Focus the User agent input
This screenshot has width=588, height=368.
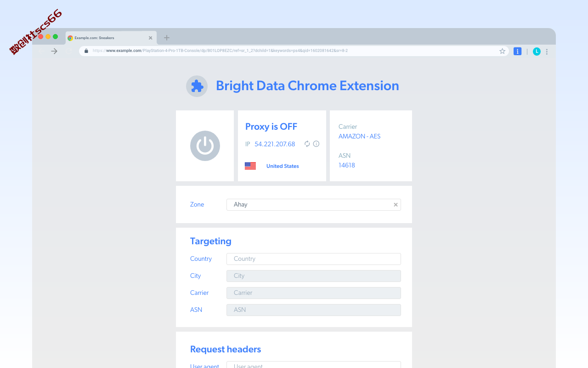(x=314, y=365)
